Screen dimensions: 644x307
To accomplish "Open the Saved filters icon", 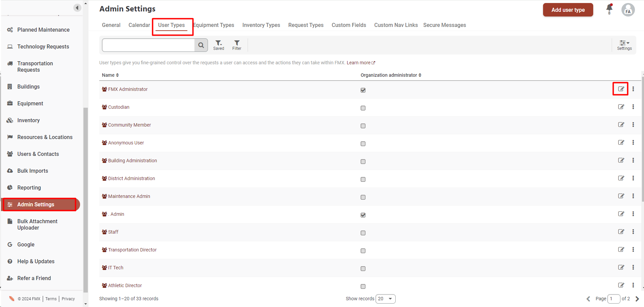I will (218, 45).
